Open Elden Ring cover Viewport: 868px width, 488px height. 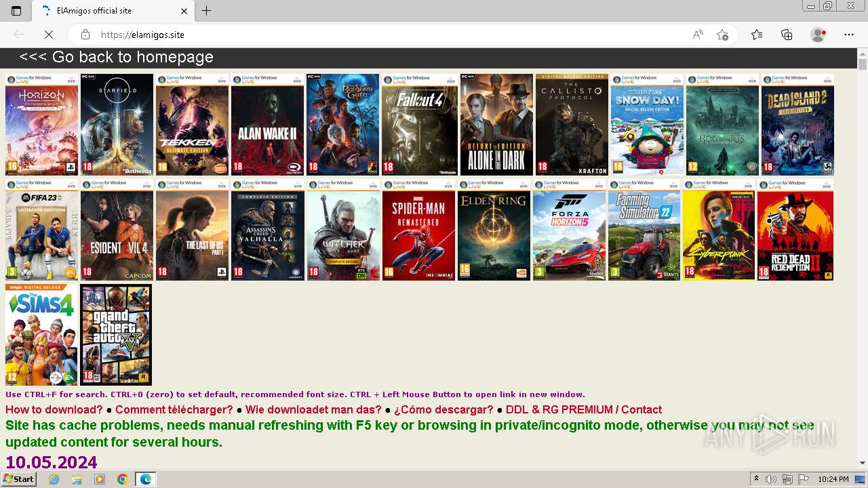pos(494,230)
